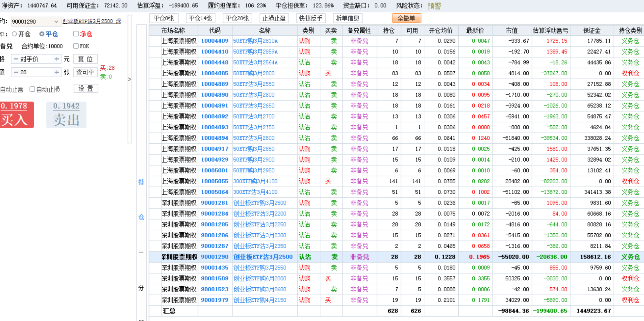Click the 平仓28张 close-position button

coord(237,18)
